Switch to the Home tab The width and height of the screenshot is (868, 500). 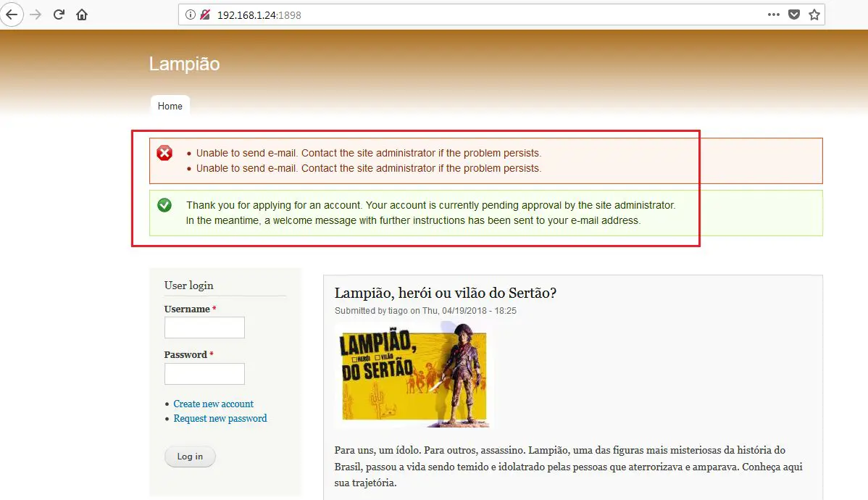coord(170,106)
